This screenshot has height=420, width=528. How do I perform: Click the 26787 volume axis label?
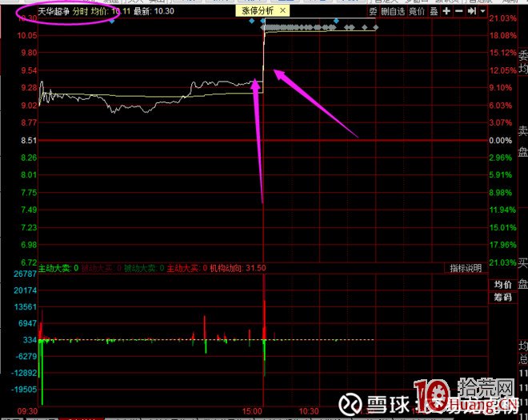pyautogui.click(x=26, y=274)
